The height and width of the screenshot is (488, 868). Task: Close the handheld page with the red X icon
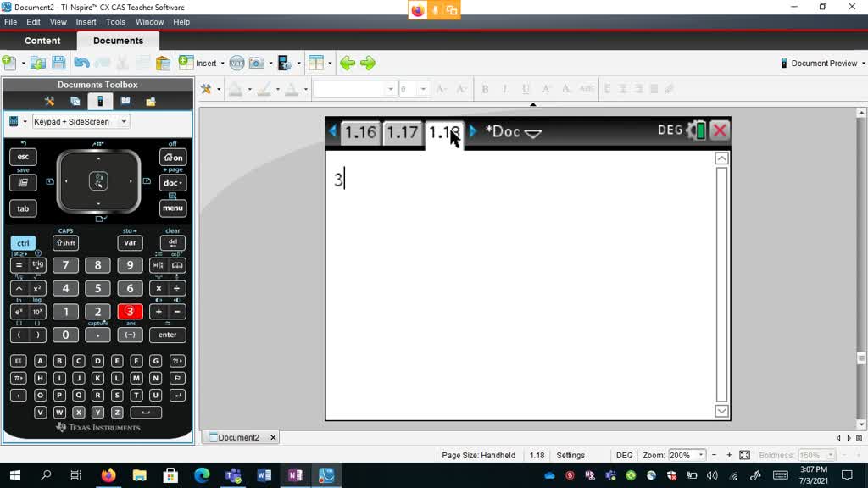tap(720, 130)
